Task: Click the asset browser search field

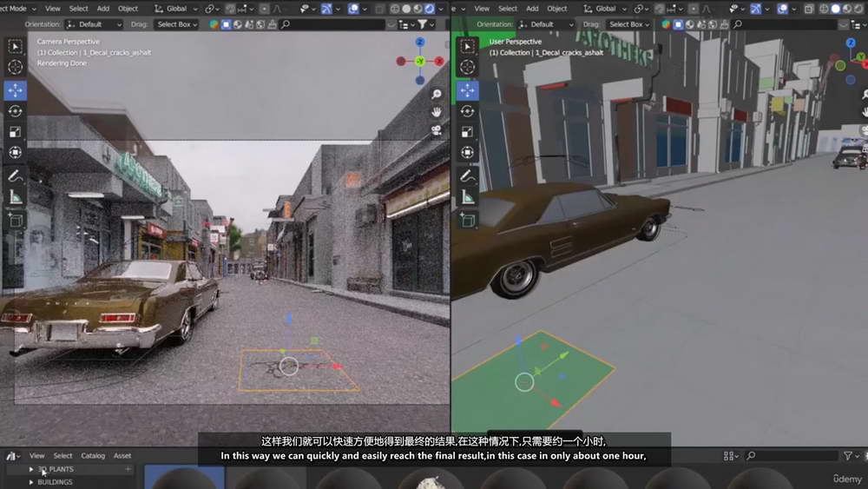Action: click(x=792, y=456)
